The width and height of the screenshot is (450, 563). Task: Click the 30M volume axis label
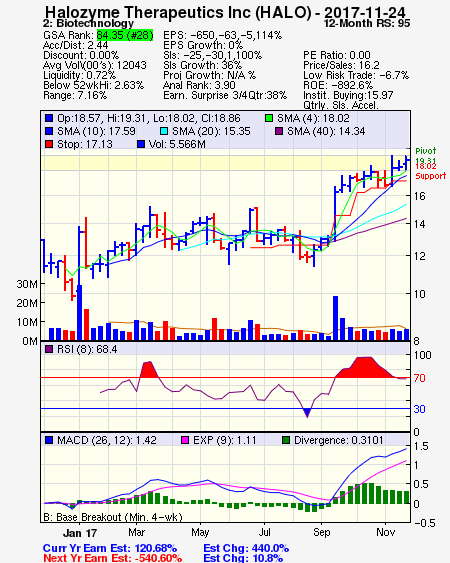(x=27, y=284)
